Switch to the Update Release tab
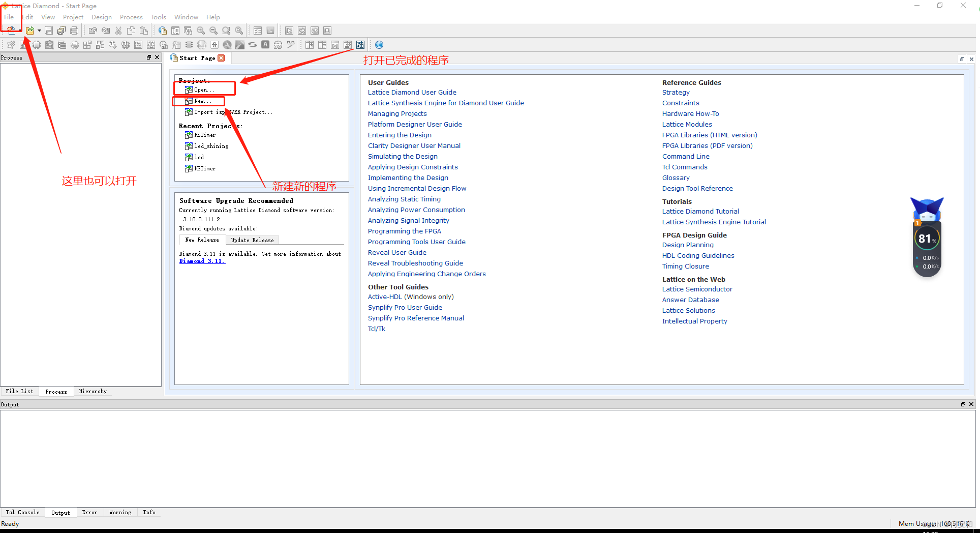The width and height of the screenshot is (980, 533). pyautogui.click(x=252, y=240)
